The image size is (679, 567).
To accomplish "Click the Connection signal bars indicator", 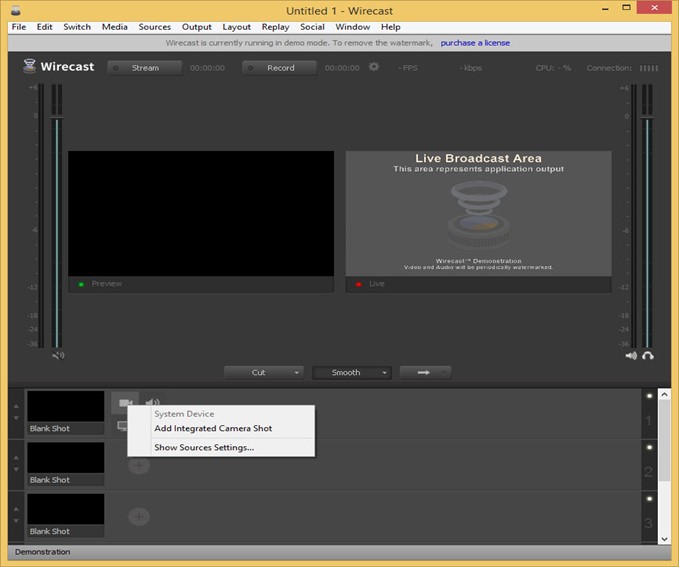I will [649, 68].
